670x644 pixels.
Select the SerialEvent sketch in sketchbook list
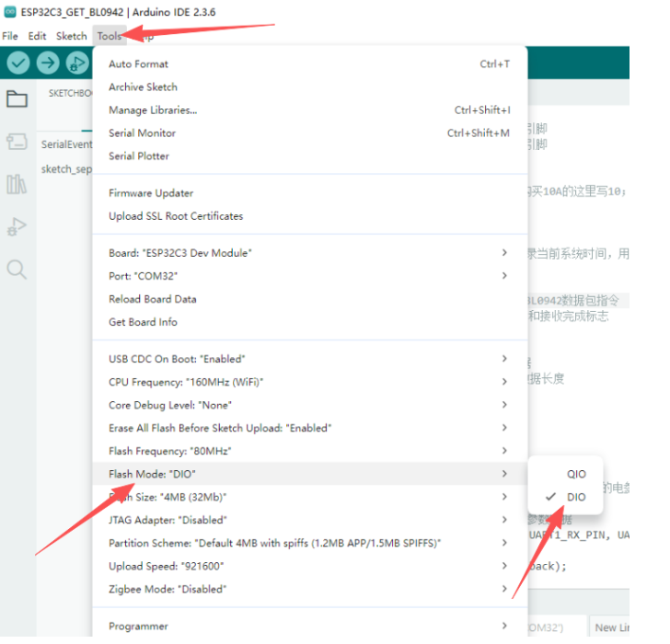[65, 144]
